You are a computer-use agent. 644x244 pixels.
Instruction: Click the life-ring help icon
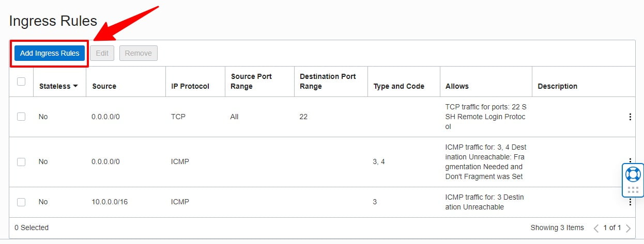pyautogui.click(x=633, y=174)
